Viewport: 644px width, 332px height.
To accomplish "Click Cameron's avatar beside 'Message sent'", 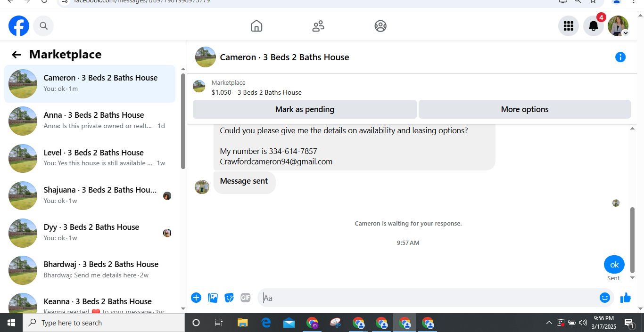I will click(202, 187).
